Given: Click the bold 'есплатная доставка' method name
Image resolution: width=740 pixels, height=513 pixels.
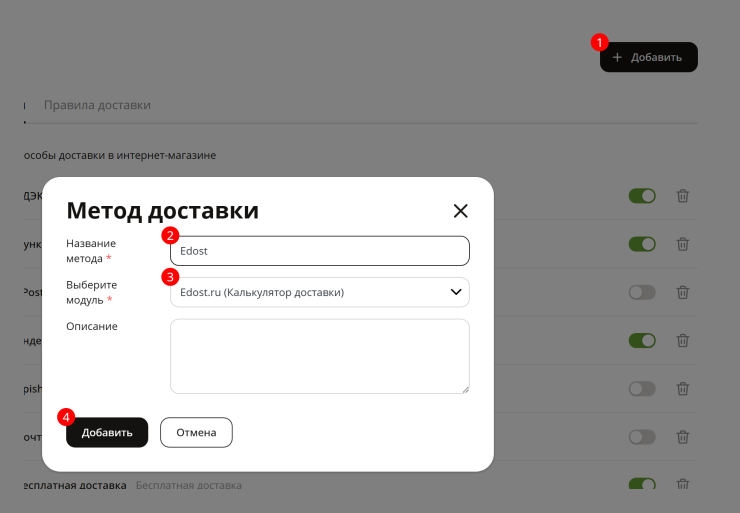Looking at the screenshot, I should pos(75,485).
